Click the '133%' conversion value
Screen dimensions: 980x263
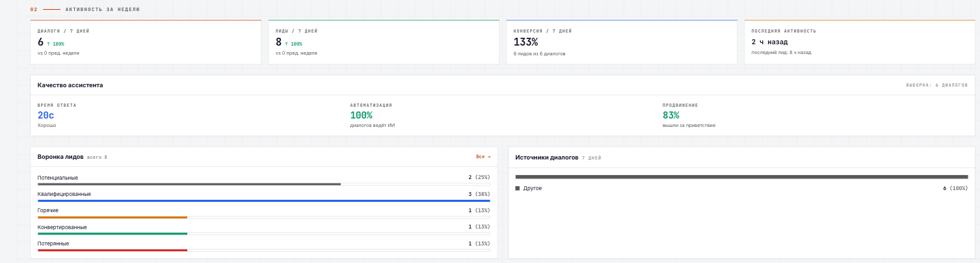point(525,42)
